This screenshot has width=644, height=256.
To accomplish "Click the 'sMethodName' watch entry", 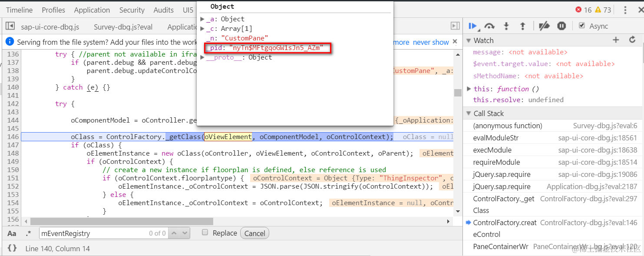I will (x=528, y=76).
